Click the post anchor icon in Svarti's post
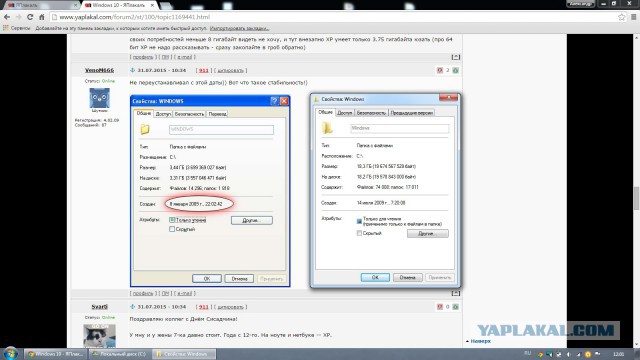 [132, 307]
